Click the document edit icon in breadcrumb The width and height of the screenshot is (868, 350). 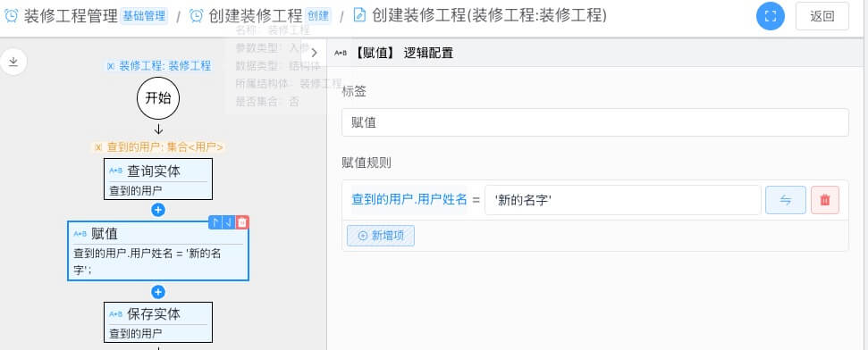point(359,15)
